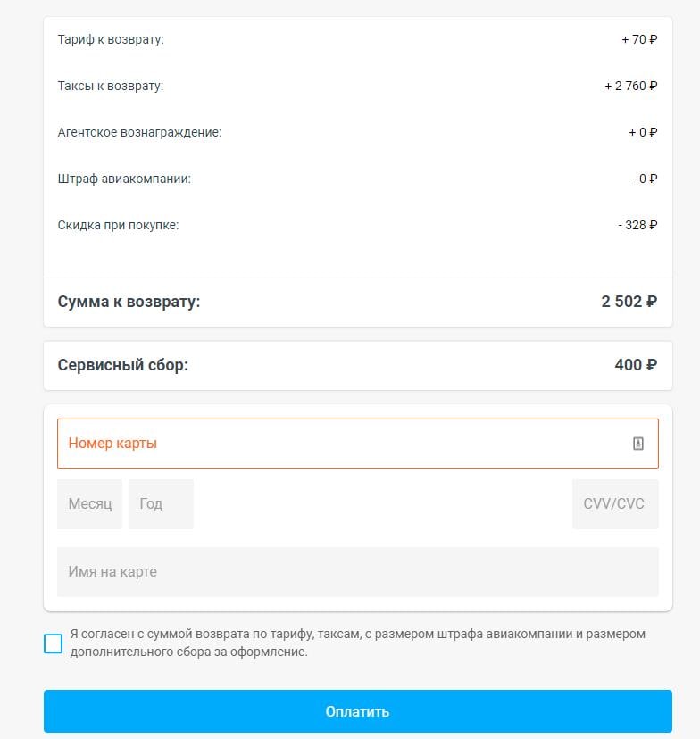Select the Год expiry field

click(x=161, y=503)
